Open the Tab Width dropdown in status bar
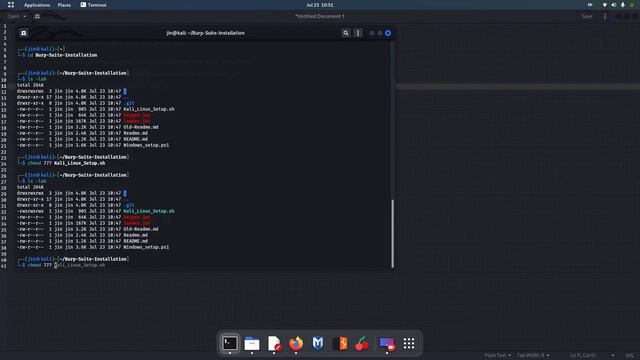The width and height of the screenshot is (640, 360). click(533, 356)
